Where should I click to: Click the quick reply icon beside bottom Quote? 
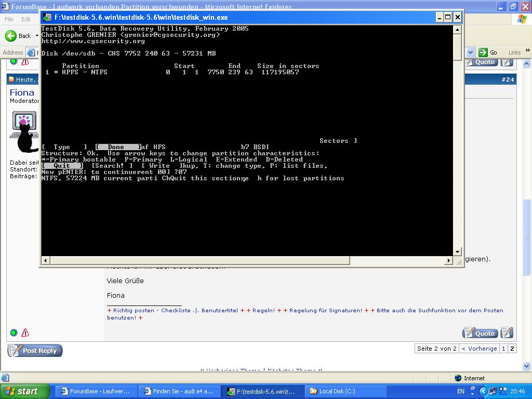[x=507, y=333]
